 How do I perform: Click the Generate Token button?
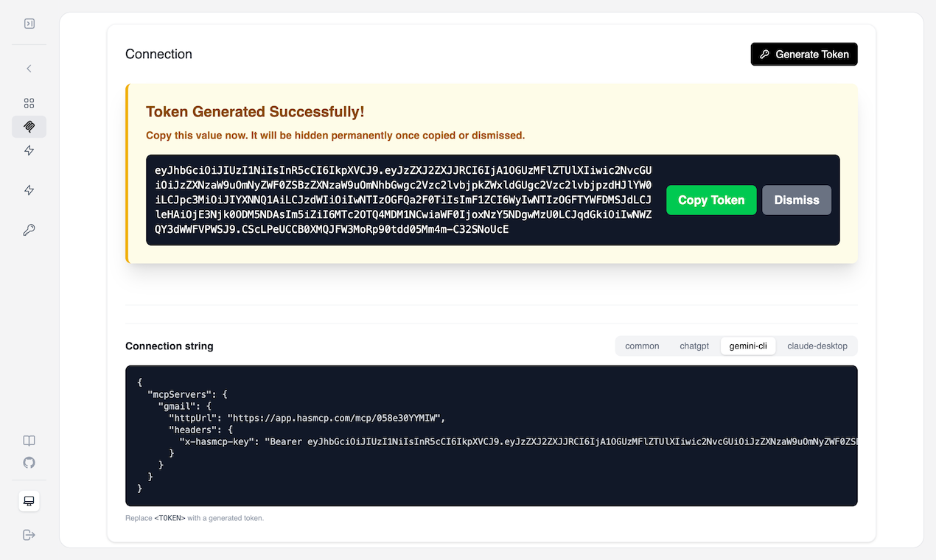(x=803, y=54)
